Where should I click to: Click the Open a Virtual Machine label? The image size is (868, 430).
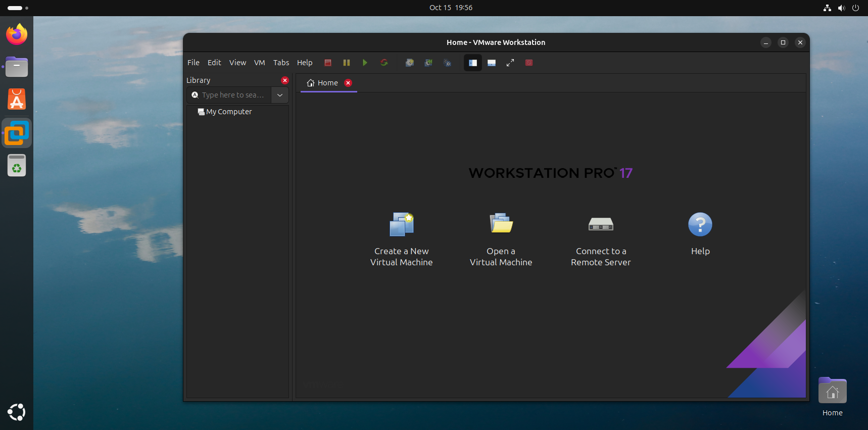tap(501, 257)
